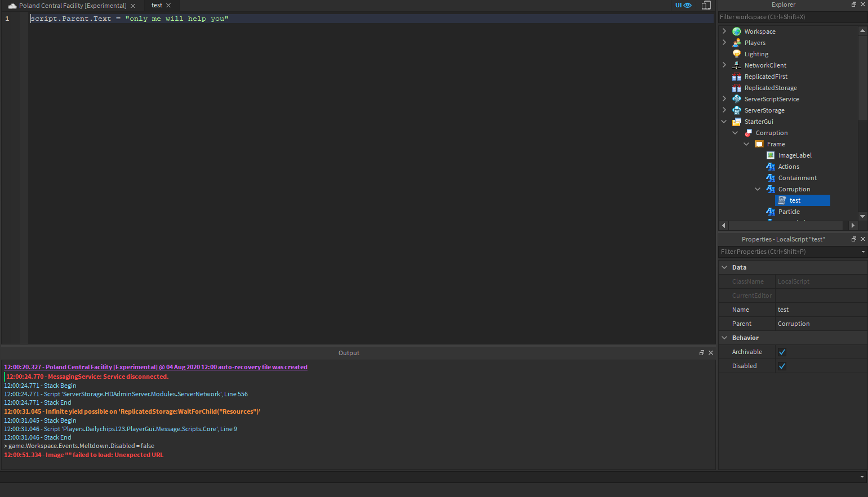868x497 pixels.
Task: Click the MessagingService disconnected error line
Action: pyautogui.click(x=87, y=377)
